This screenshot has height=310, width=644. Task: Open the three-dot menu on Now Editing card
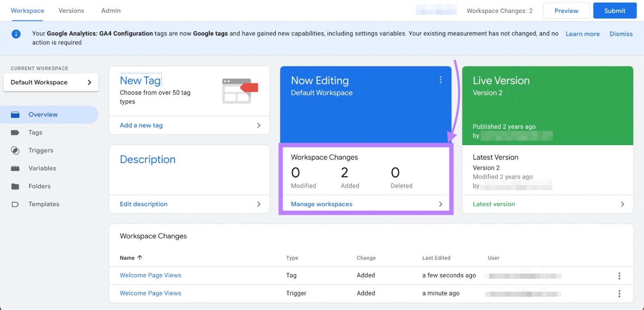point(440,80)
